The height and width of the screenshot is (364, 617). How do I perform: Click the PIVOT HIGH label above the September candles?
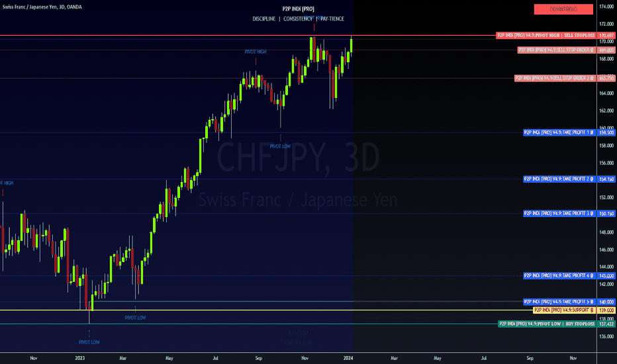point(256,52)
